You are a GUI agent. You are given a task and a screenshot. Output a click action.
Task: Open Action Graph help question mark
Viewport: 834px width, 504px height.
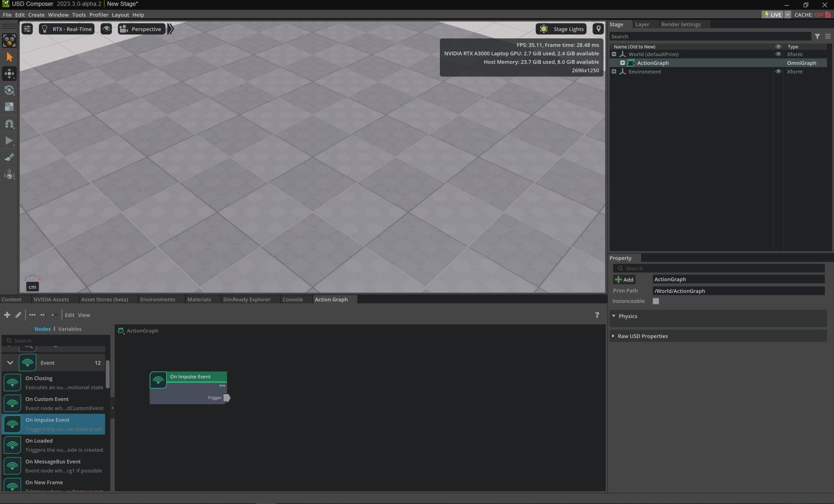(596, 315)
